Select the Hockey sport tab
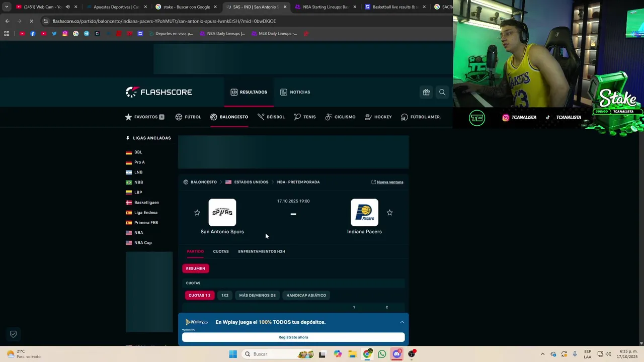The width and height of the screenshot is (644, 362). (378, 117)
